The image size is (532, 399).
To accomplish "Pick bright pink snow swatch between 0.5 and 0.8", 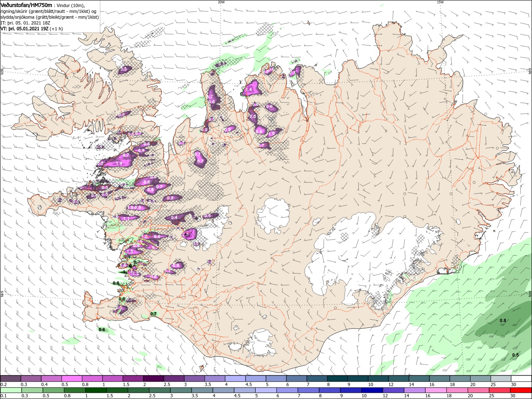I will click(71, 379).
